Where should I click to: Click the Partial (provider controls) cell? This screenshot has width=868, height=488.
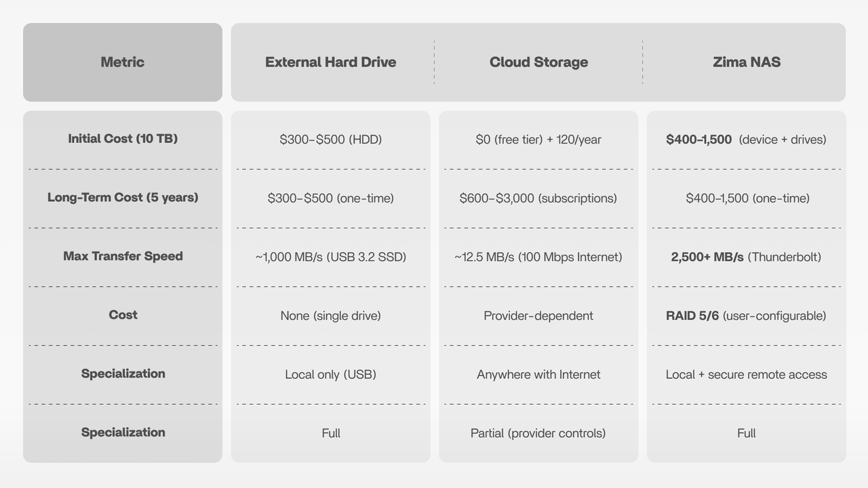click(x=538, y=433)
